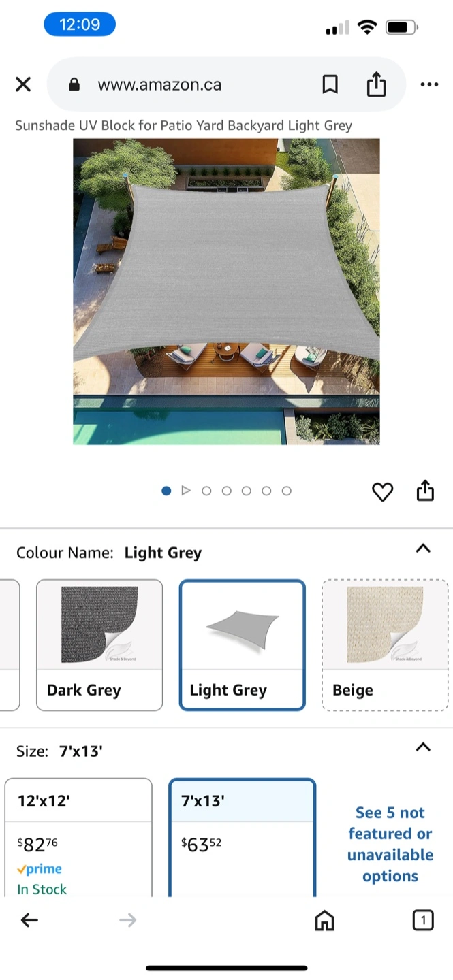The width and height of the screenshot is (453, 980).
Task: Go back with the bottom left arrow
Action: pyautogui.click(x=29, y=920)
